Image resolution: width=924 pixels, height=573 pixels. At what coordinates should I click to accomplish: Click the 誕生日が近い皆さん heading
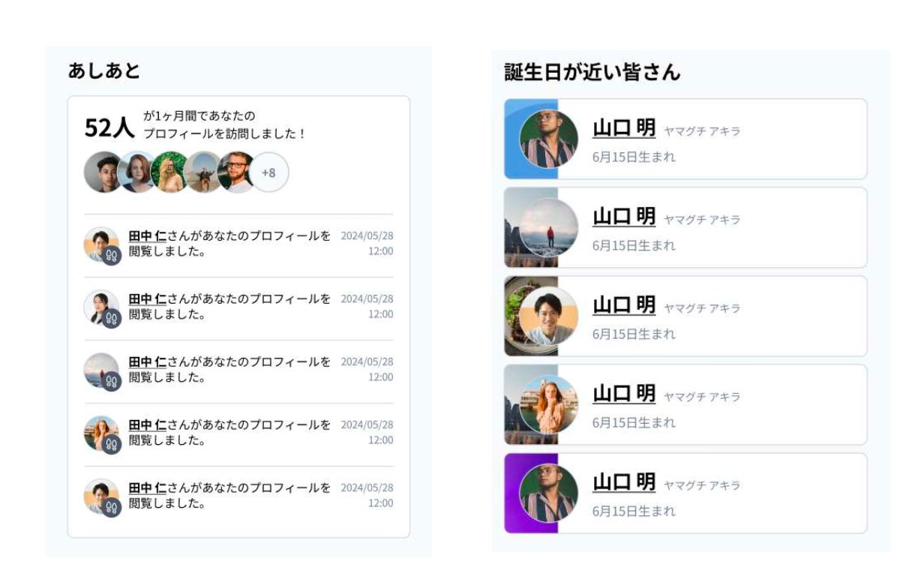(592, 72)
